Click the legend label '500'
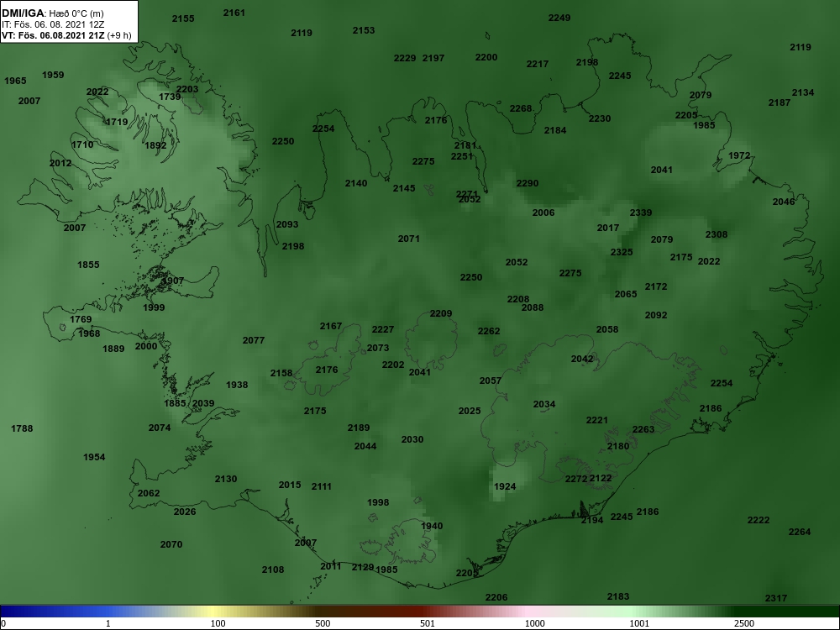Image resolution: width=840 pixels, height=630 pixels. pyautogui.click(x=323, y=623)
